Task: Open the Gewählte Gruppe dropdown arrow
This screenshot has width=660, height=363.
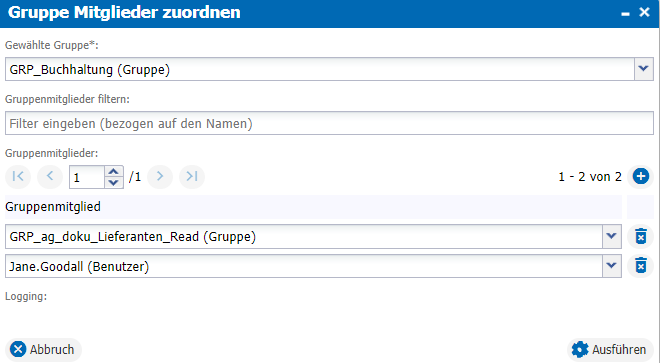Action: (644, 69)
